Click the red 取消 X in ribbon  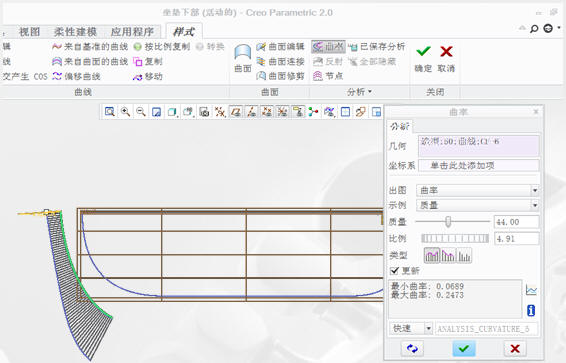click(446, 52)
